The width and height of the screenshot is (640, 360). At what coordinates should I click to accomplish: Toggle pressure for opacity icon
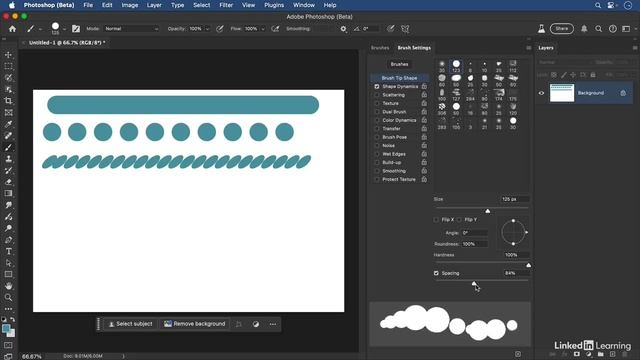click(x=220, y=29)
